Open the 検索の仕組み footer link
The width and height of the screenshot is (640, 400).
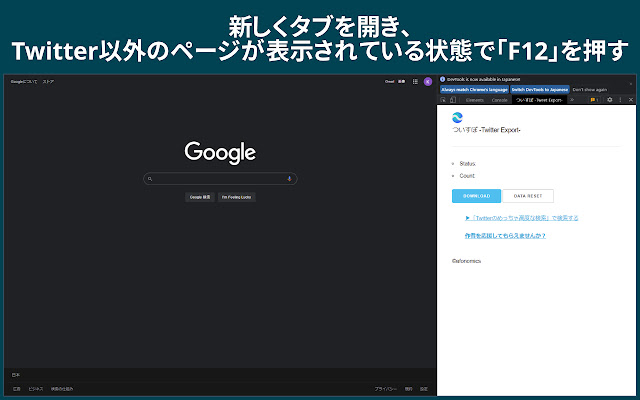(62, 389)
